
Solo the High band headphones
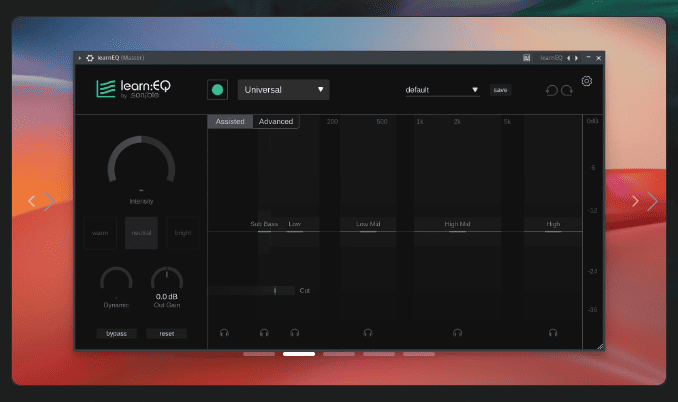click(x=553, y=333)
